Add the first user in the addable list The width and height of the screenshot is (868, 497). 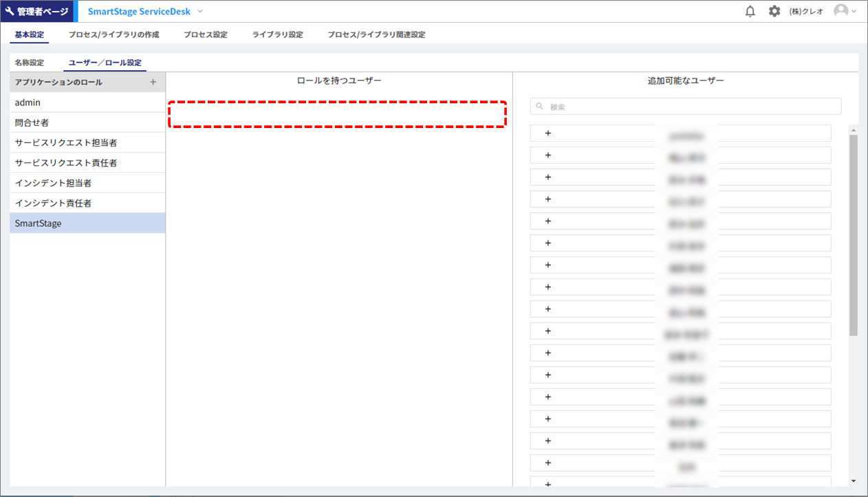click(x=548, y=133)
